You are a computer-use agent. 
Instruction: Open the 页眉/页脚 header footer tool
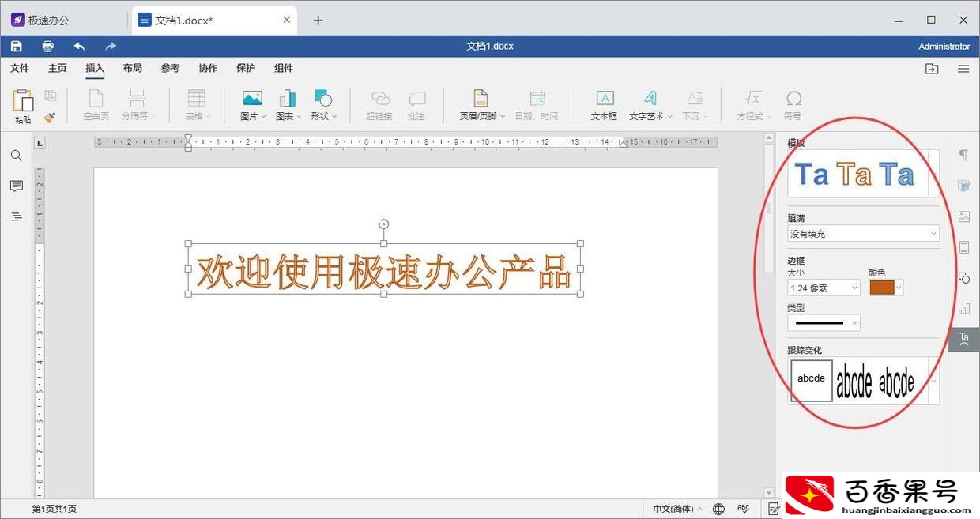[x=481, y=105]
